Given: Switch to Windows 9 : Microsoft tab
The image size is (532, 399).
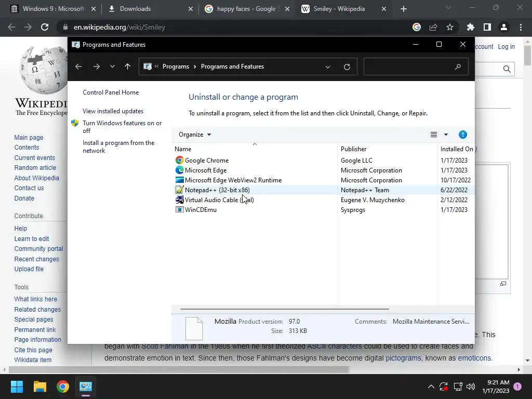Looking at the screenshot, I should pos(52,9).
